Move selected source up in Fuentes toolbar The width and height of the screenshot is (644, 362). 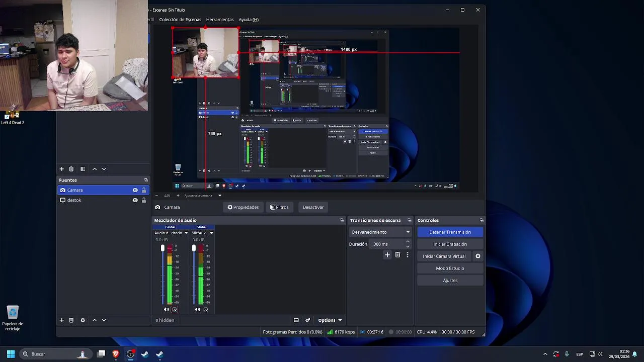coord(94,320)
